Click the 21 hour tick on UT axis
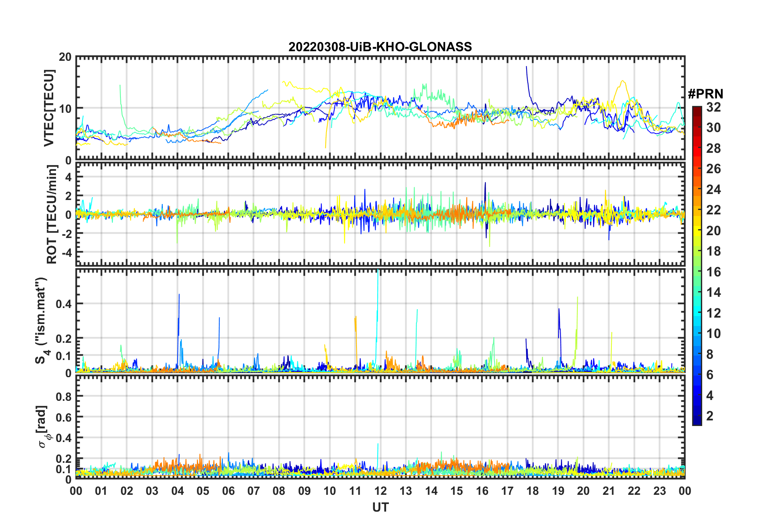The image size is (761, 532). click(609, 491)
